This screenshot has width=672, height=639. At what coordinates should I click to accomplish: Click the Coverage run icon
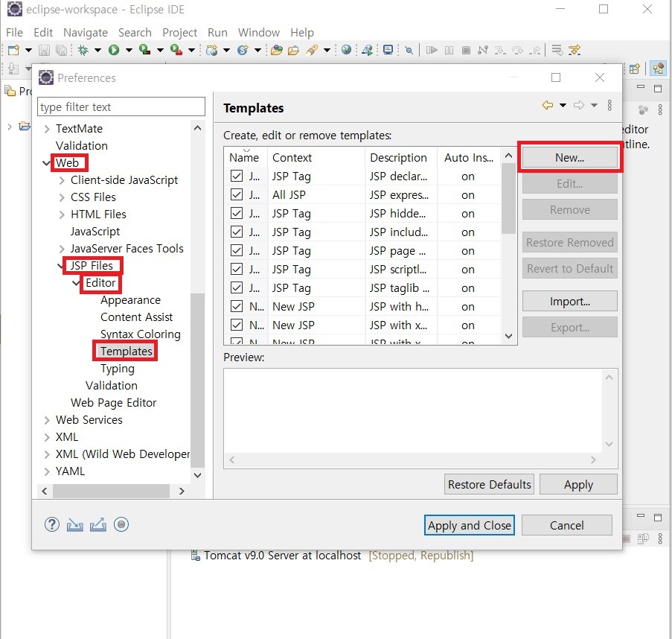click(145, 50)
